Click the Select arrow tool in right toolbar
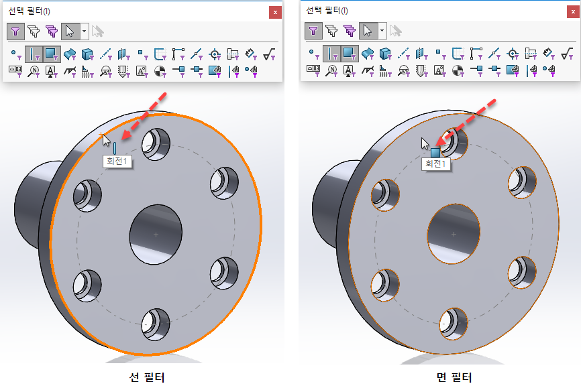Viewport: 581px width, 392px height. point(368,31)
